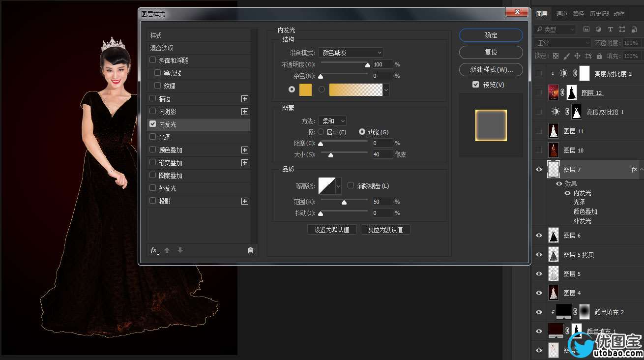The image size is (644, 360).
Task: Open blend mode (颜色减淡) dropdown
Action: tap(351, 52)
